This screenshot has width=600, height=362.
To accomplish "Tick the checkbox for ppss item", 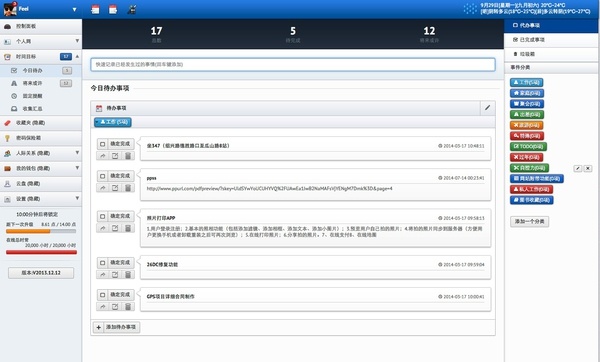I will tap(103, 176).
